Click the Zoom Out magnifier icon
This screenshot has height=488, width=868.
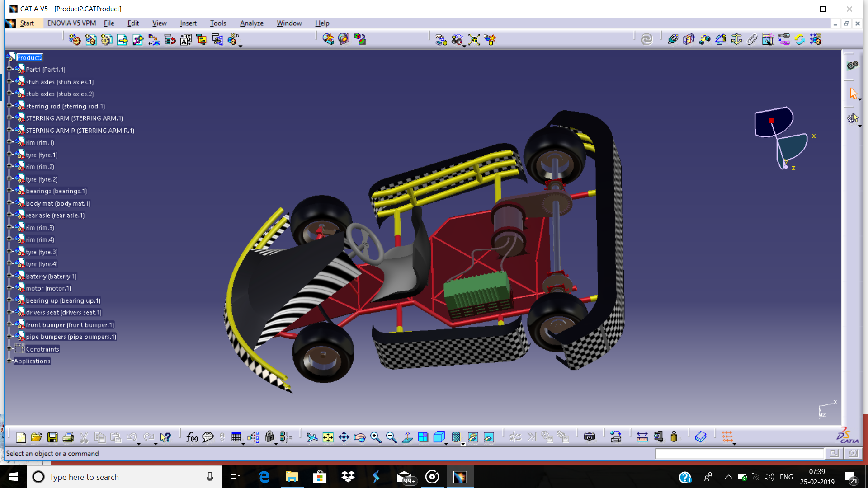391,437
